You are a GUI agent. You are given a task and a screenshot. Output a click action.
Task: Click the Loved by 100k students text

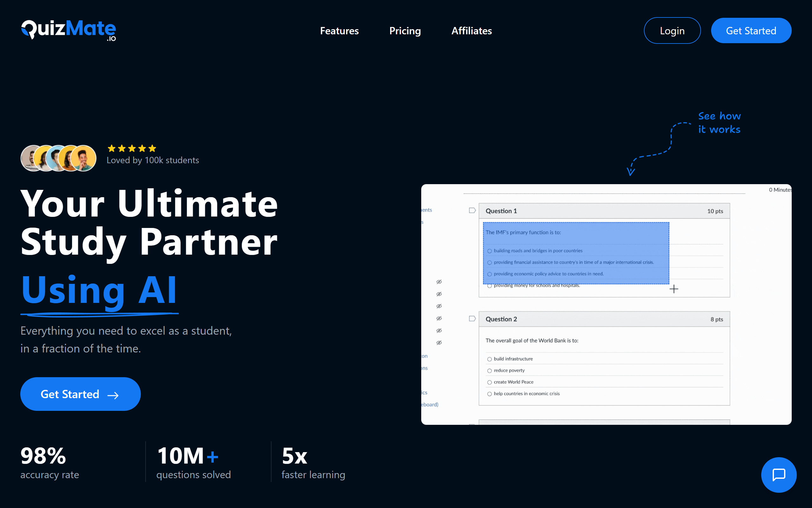click(x=153, y=160)
